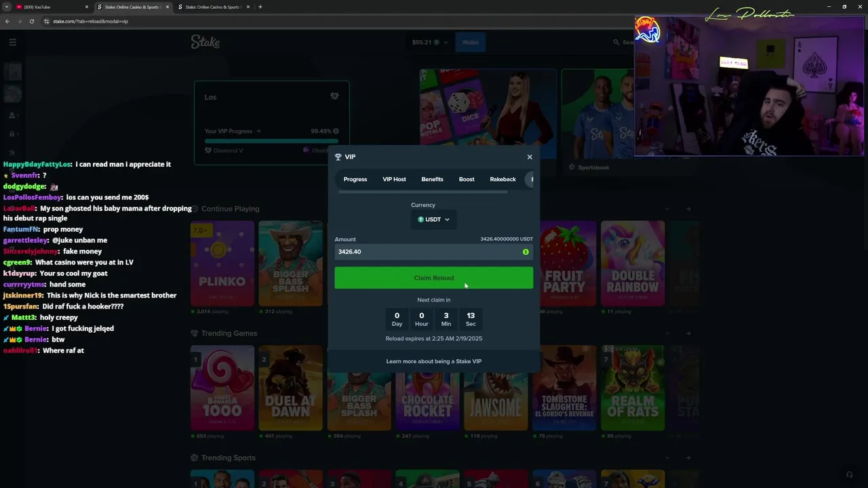The image size is (868, 488).
Task: Switch to the YouTube browser tab
Action: point(51,7)
